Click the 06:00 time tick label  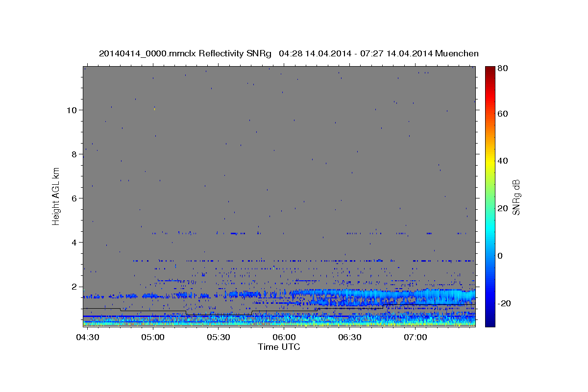(x=284, y=337)
